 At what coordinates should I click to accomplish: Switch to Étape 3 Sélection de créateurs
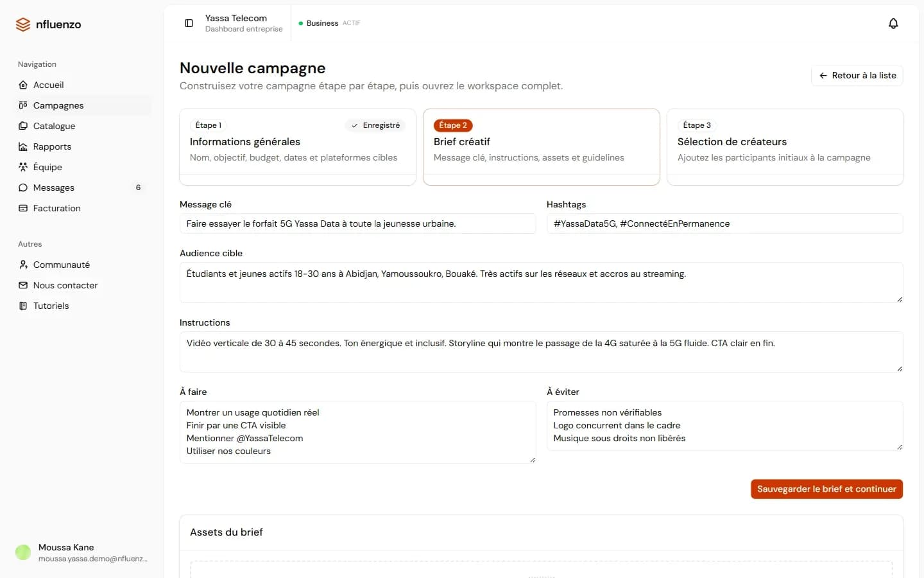tap(785, 147)
